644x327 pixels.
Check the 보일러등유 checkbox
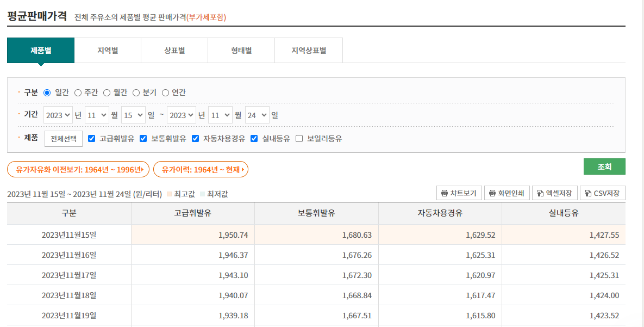click(299, 139)
